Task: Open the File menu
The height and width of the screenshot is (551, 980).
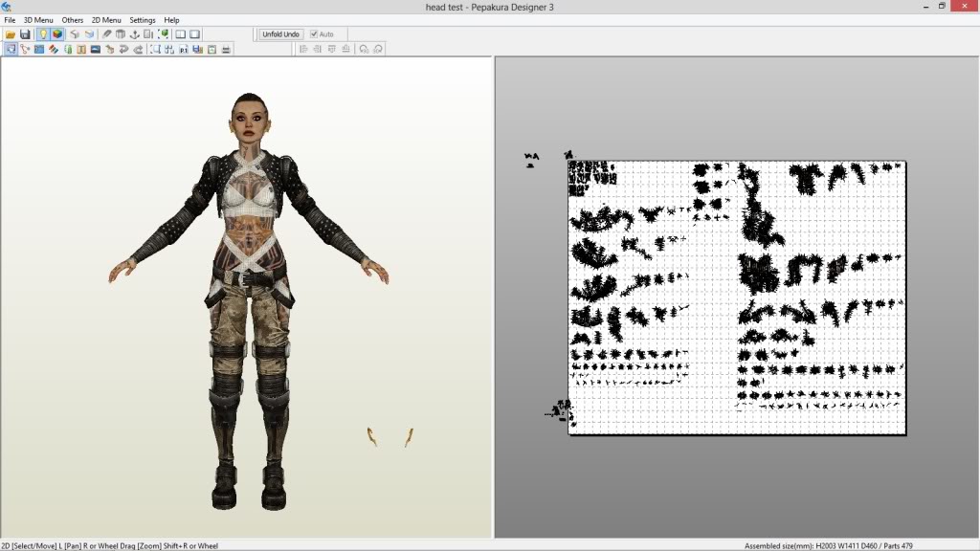Action: [x=10, y=20]
